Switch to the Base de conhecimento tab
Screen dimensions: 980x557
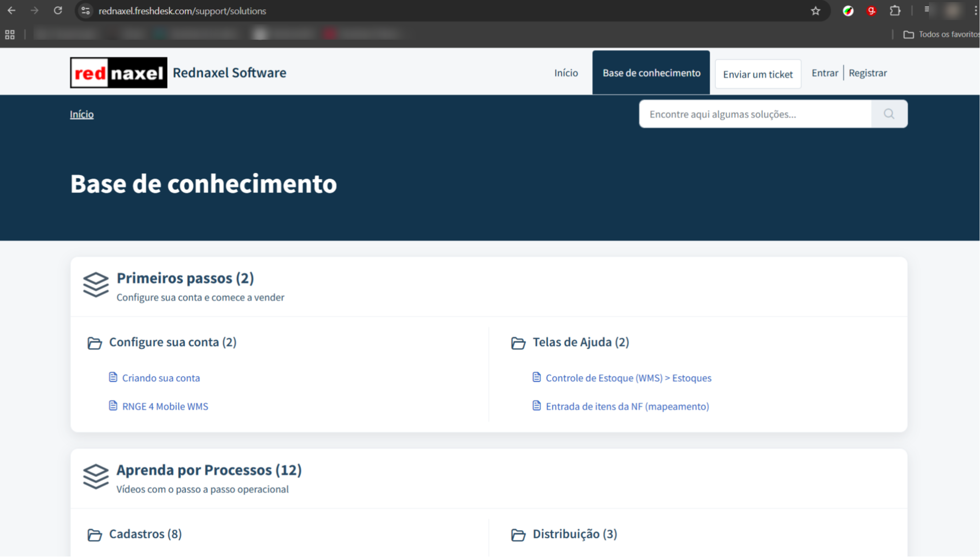click(x=651, y=73)
